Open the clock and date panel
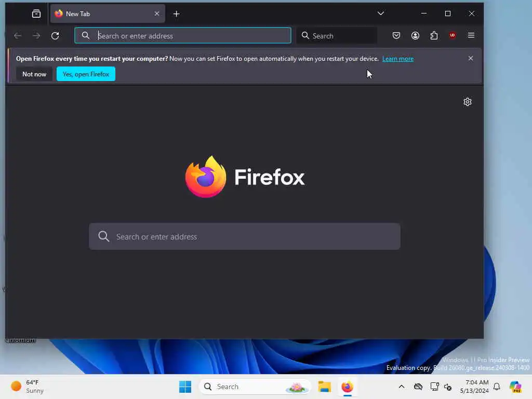 coord(474,387)
